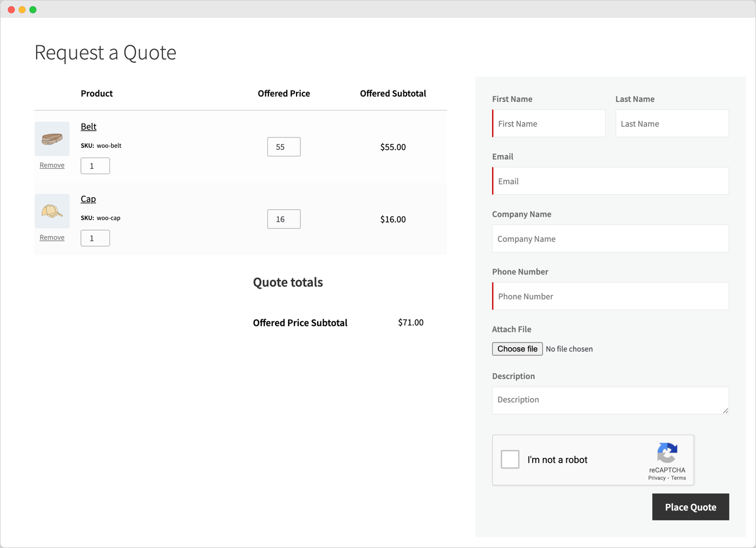Open the Cap product page link
This screenshot has width=756, height=548.
coord(88,199)
